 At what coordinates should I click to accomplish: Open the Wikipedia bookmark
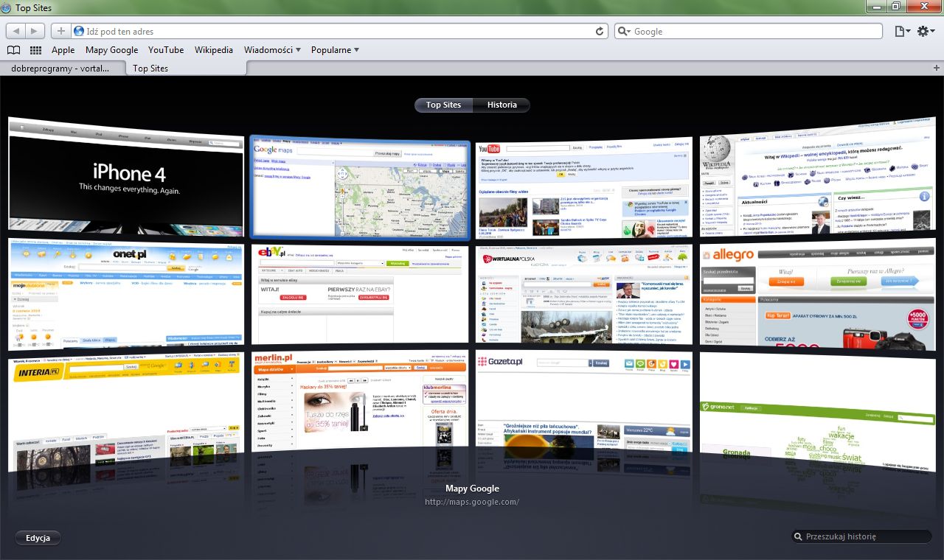click(x=214, y=50)
